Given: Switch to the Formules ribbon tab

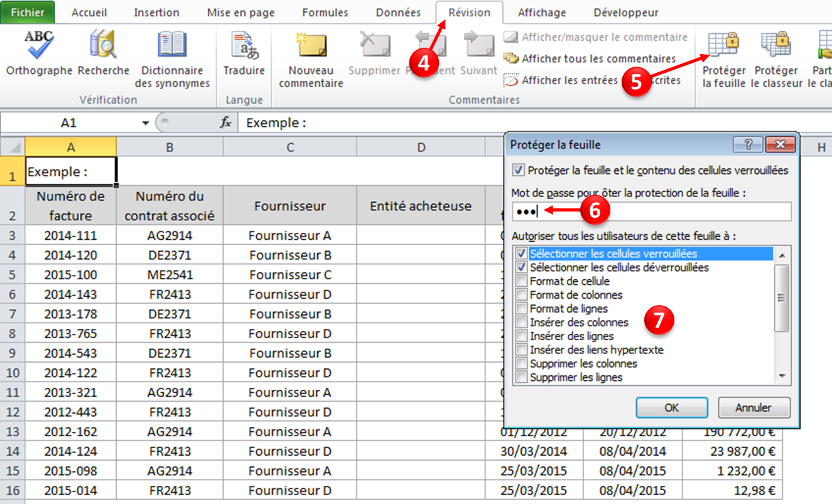Looking at the screenshot, I should coord(325,12).
